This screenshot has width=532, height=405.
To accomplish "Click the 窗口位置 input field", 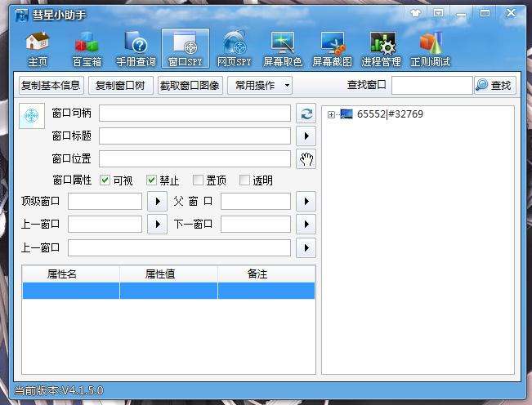I will click(194, 158).
